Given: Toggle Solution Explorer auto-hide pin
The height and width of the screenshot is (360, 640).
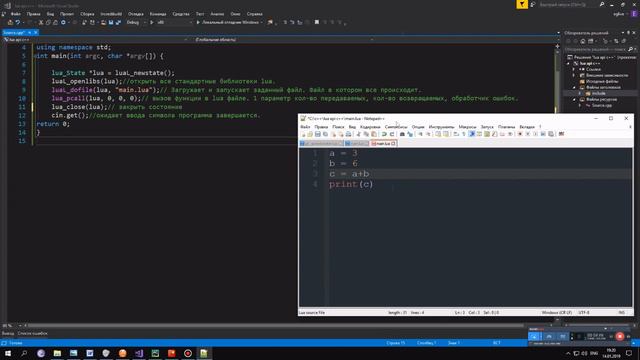Looking at the screenshot, I should tap(629, 33).
